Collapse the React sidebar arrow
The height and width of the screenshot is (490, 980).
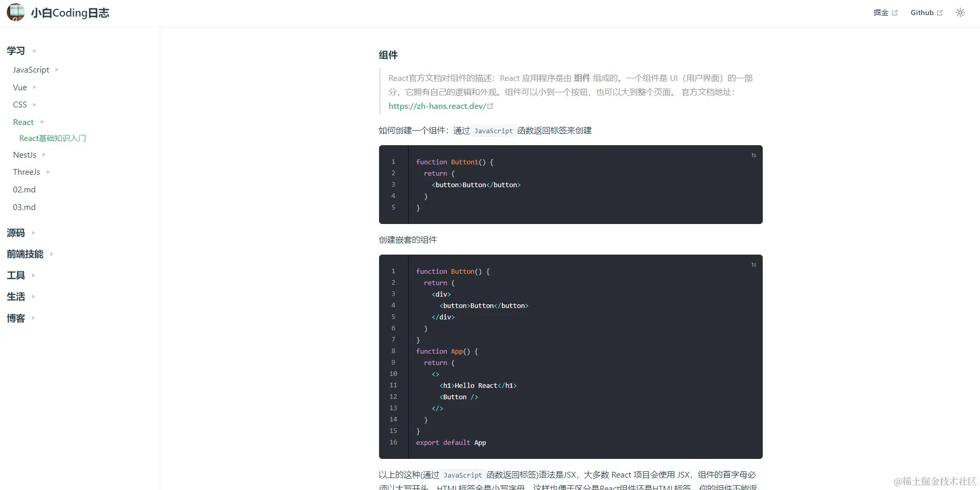pos(42,122)
